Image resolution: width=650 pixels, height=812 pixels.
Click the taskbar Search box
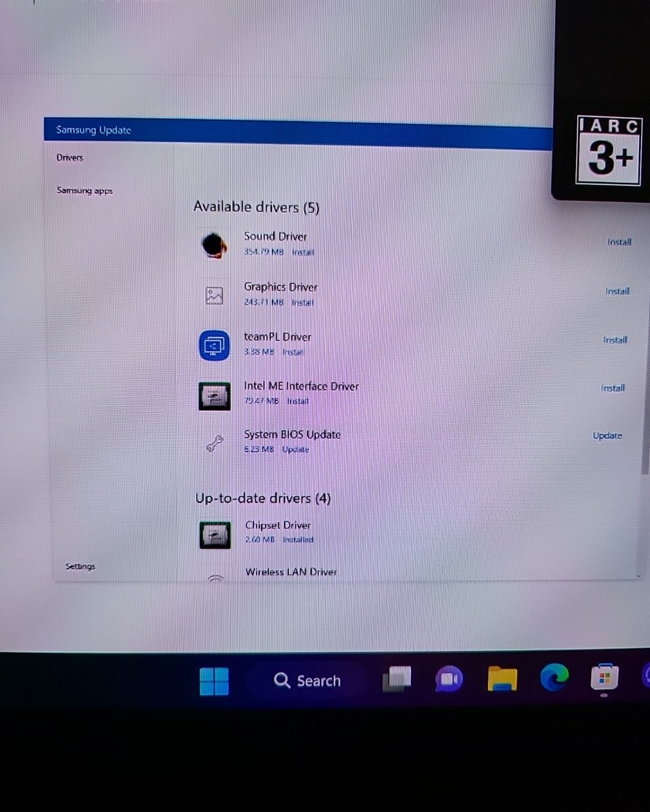(307, 681)
